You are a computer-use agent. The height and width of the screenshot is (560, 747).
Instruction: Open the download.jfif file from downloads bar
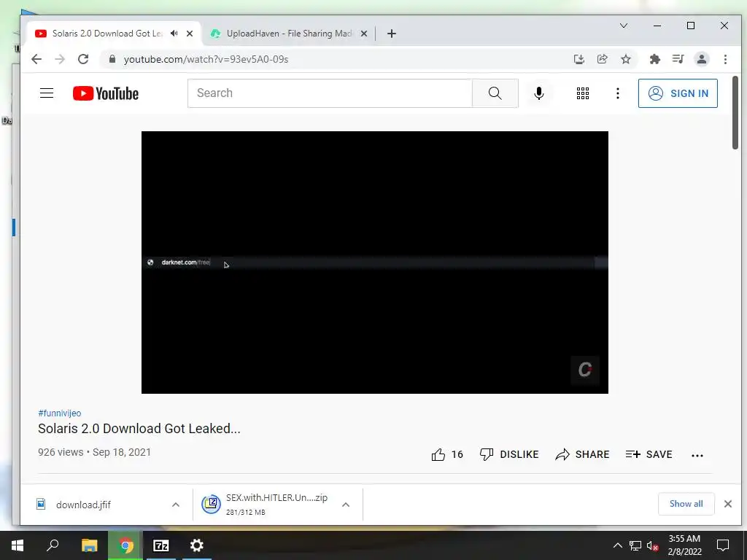83,505
